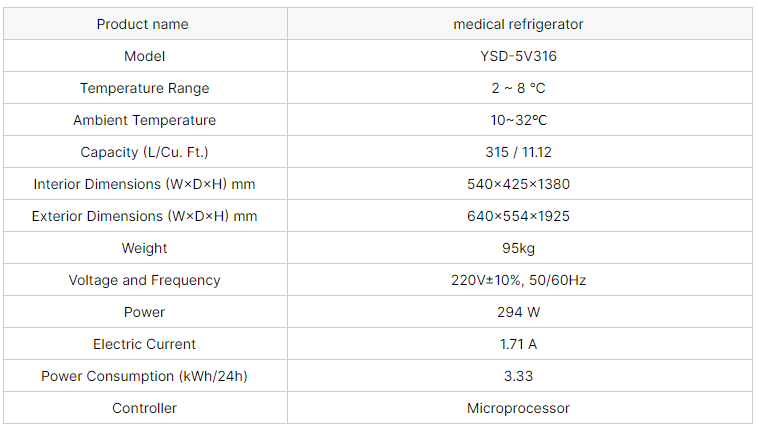
Task: Select the Model label cell
Action: (x=145, y=56)
